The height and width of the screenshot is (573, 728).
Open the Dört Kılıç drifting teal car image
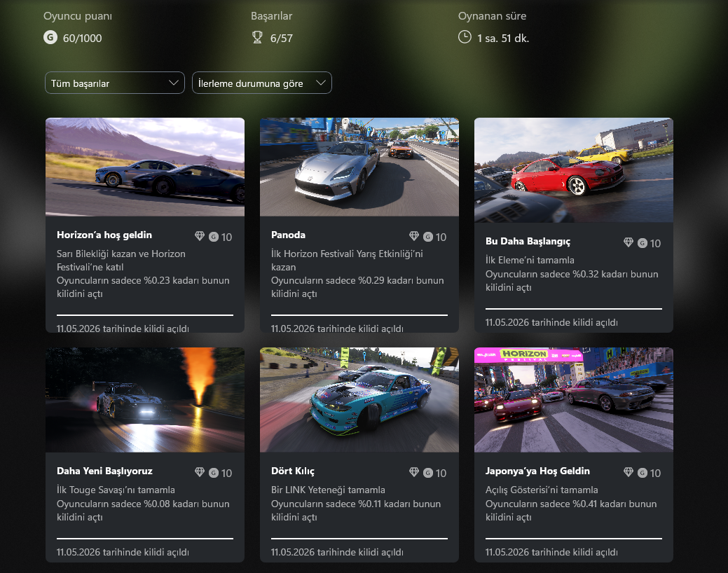[359, 400]
